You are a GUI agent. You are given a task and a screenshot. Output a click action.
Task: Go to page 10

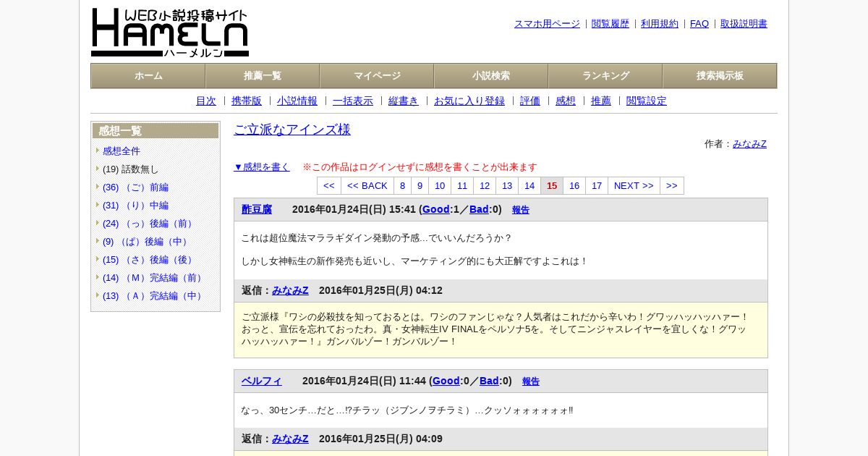tap(440, 186)
